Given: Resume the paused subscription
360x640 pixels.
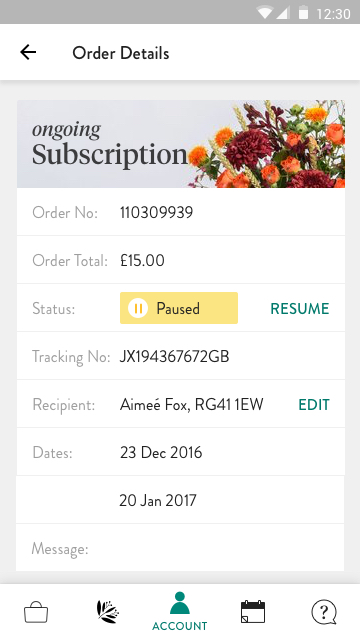Looking at the screenshot, I should (300, 309).
